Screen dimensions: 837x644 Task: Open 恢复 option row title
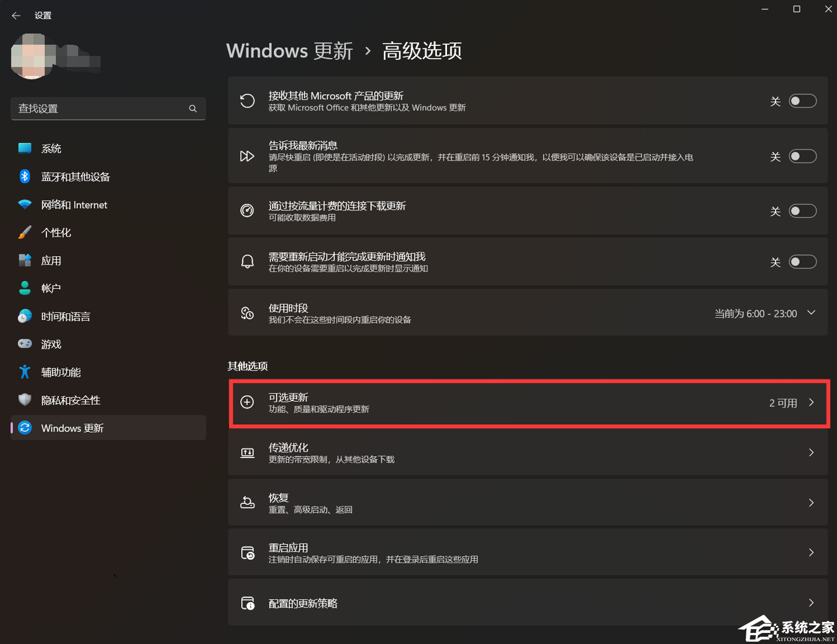coord(278,498)
